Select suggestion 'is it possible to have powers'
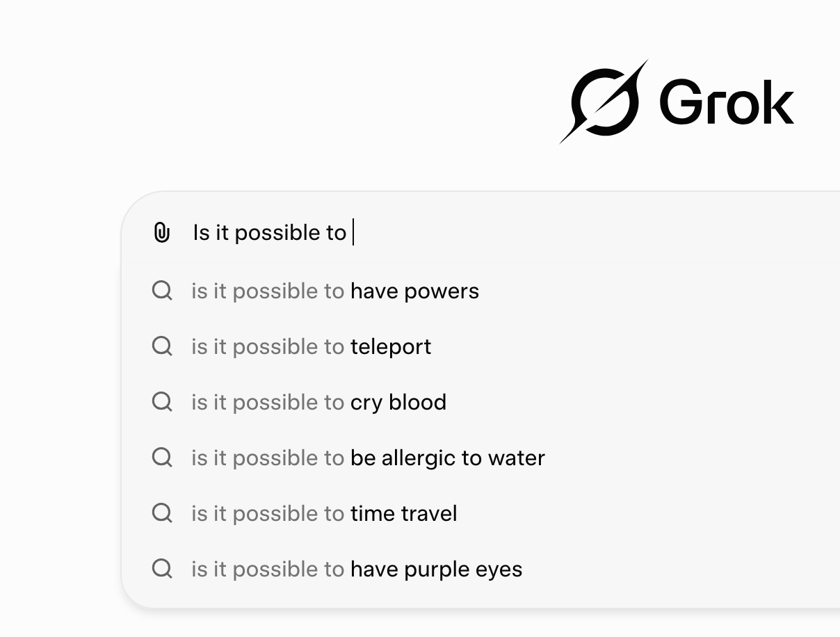The width and height of the screenshot is (840, 637). (x=335, y=291)
